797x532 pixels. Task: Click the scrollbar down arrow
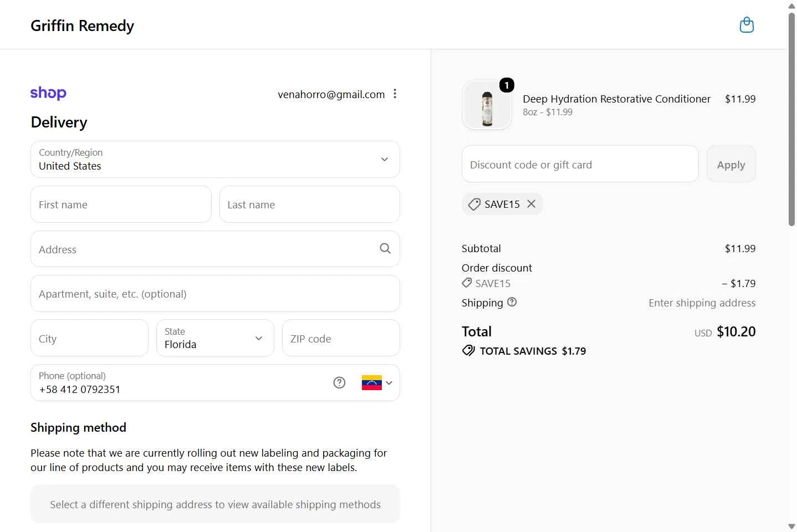pos(791,526)
